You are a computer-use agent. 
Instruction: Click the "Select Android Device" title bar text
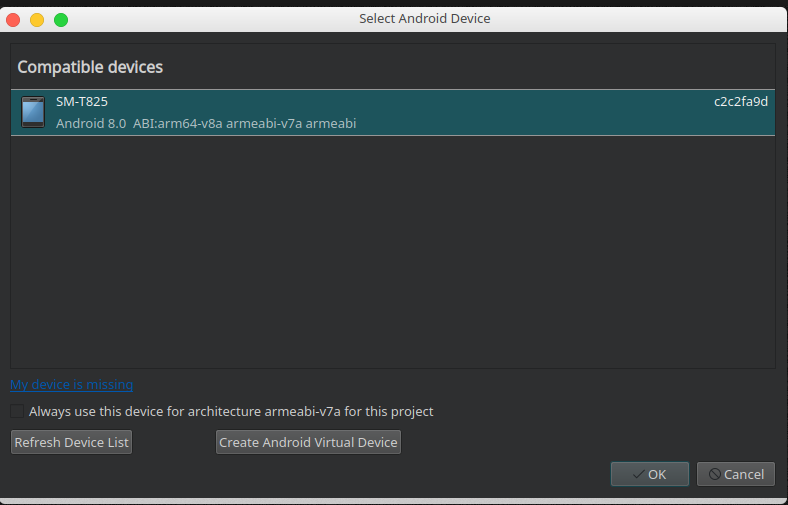click(425, 19)
